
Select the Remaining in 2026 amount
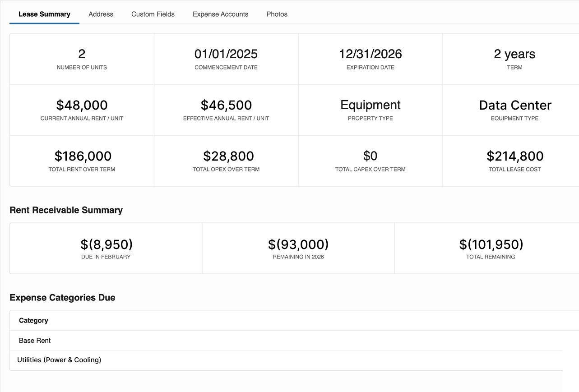tap(298, 244)
